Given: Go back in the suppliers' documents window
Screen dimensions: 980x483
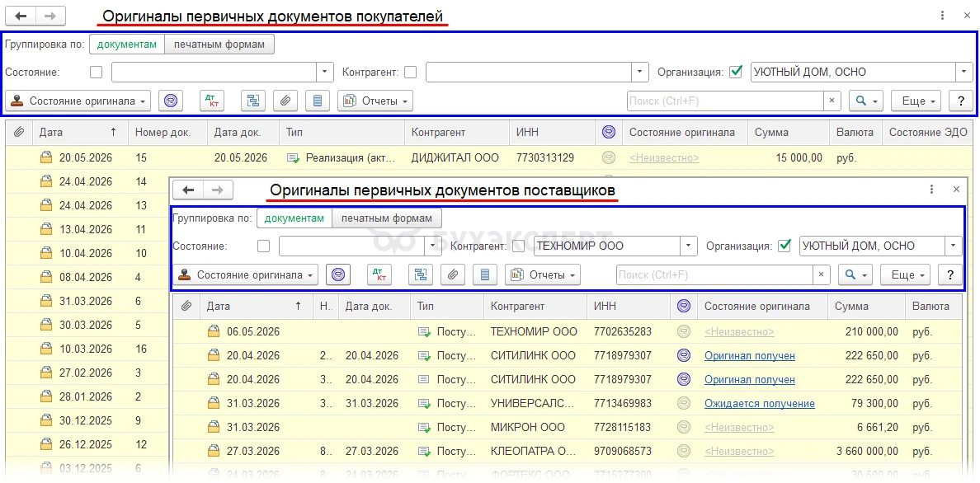Looking at the screenshot, I should pos(188,190).
